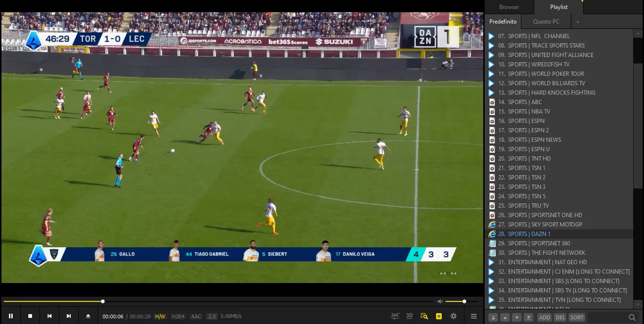
Task: Select 11. SPORTS | WORLD POKER TOUR
Action: pos(559,74)
